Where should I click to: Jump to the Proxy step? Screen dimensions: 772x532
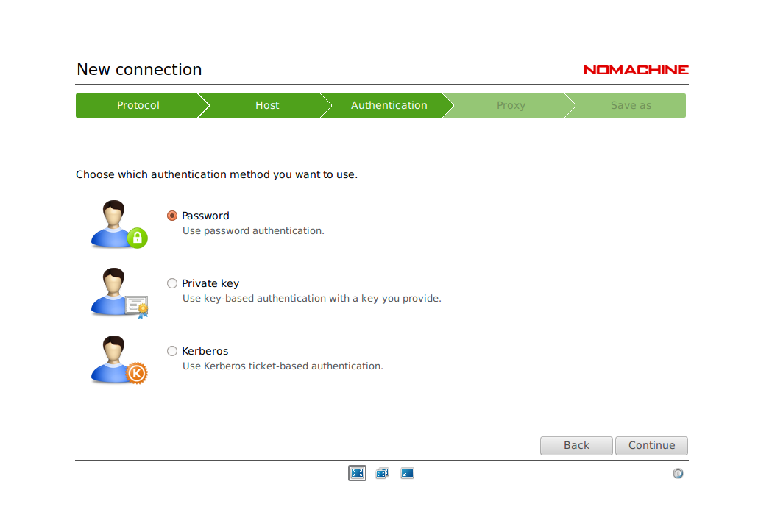coord(510,105)
